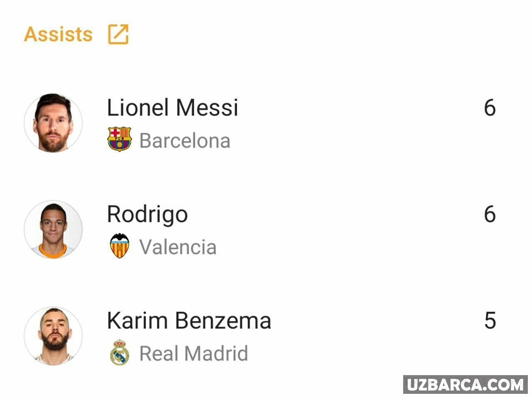Click Rodrigo's assist count of 6

[x=490, y=214]
